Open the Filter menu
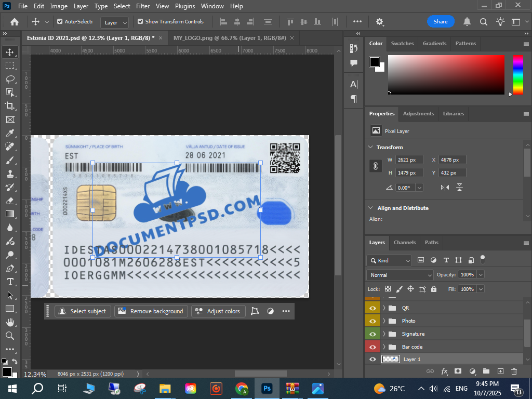532x399 pixels. pyautogui.click(x=143, y=6)
